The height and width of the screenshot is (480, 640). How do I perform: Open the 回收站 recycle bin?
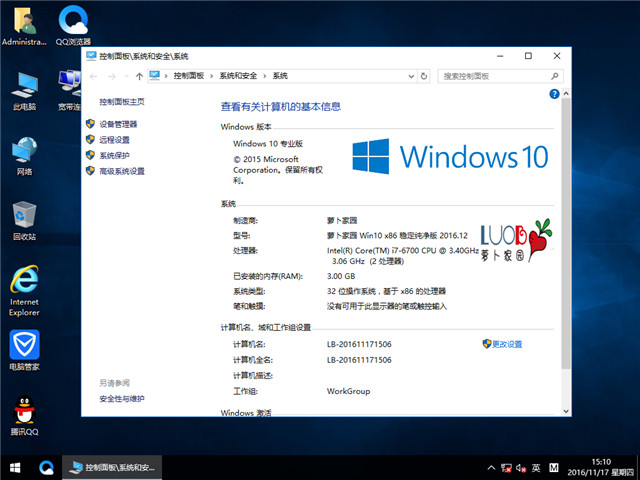24,220
